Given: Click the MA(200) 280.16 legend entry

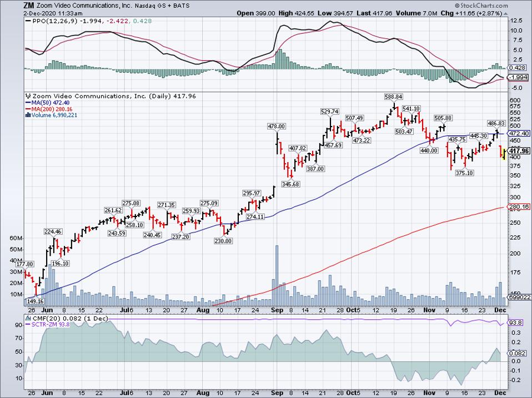Looking at the screenshot, I should click(x=49, y=109).
